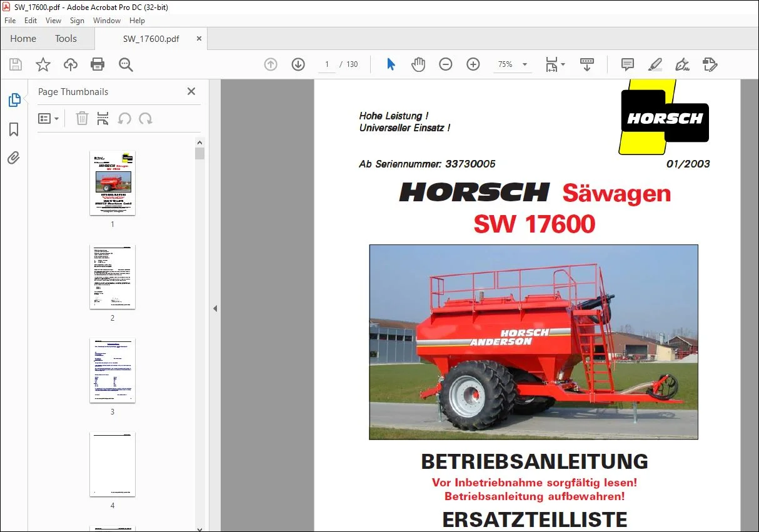Click the 'Universeller Einsatz !' text line
This screenshot has height=532, width=759.
point(405,128)
